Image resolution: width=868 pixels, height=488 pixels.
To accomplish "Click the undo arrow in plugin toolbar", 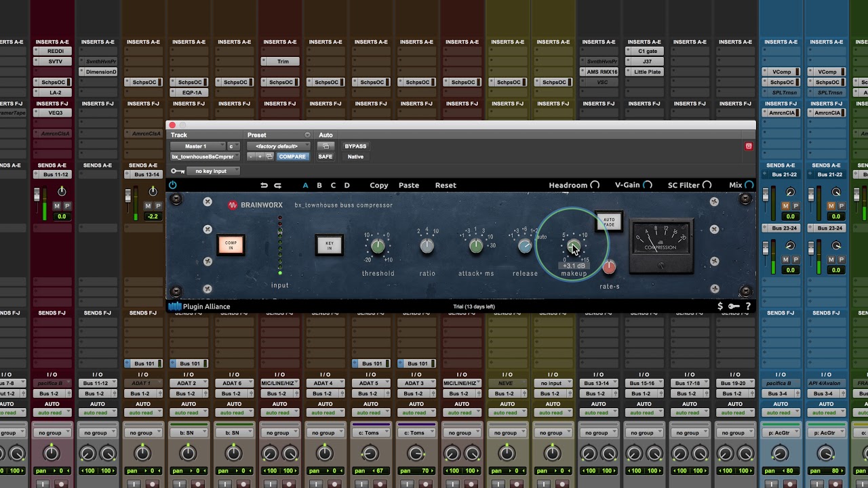I will click(x=264, y=185).
